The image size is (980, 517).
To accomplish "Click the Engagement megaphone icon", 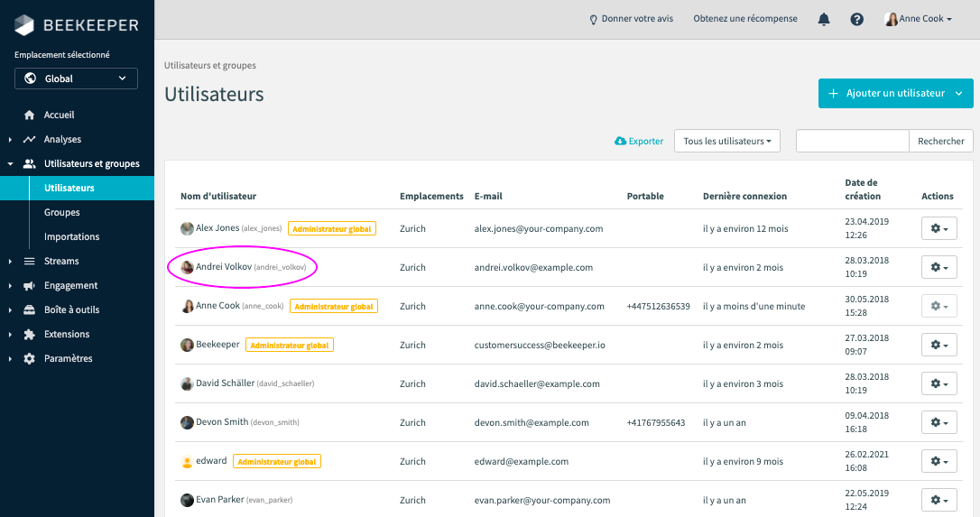I will coord(30,286).
